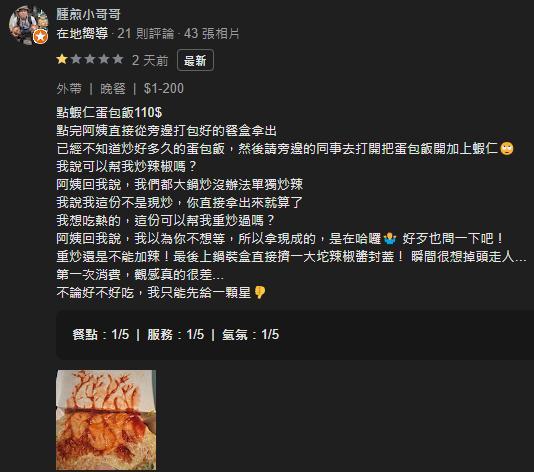Screen dimensions: 534x472
Task: Click the single filled gold rating star
Action: pos(62,60)
